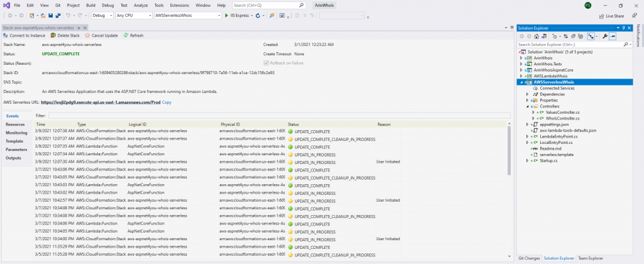Open the Notifications side panel
Screen dimensions: 644x264
point(638,35)
